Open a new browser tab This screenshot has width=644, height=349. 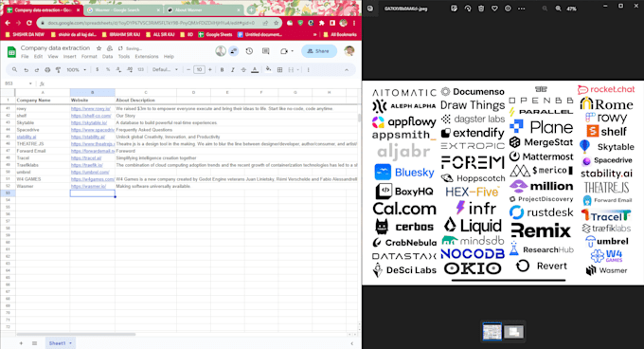pyautogui.click(x=251, y=9)
